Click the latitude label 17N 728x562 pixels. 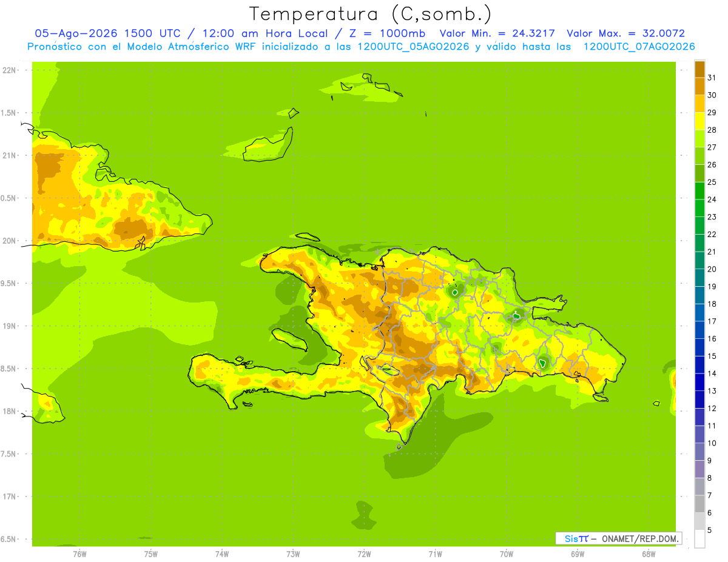[10, 497]
